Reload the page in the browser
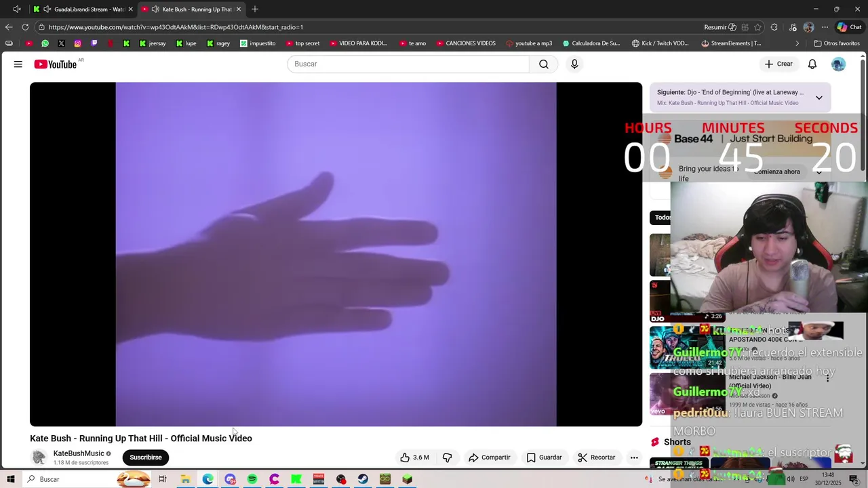The width and height of the screenshot is (868, 488). pos(25,27)
